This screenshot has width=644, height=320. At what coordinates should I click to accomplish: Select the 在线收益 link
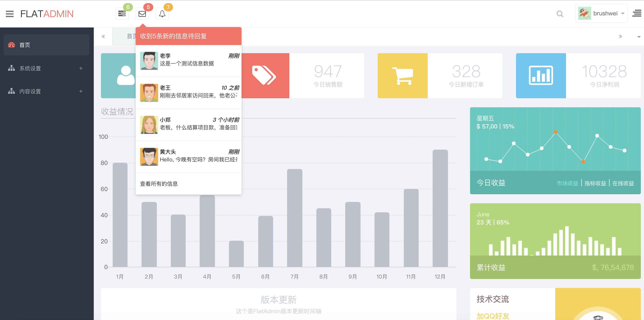pyautogui.click(x=623, y=183)
